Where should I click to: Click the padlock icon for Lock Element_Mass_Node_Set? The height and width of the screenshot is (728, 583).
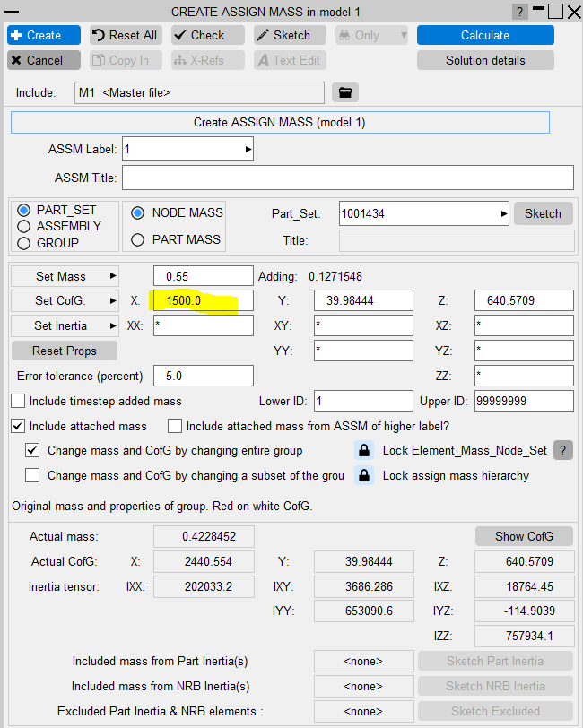(364, 450)
